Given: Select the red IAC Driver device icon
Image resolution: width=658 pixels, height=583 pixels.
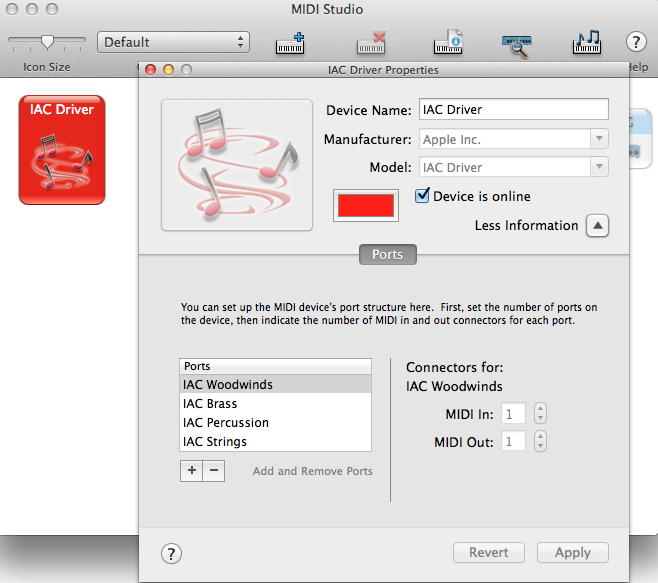Looking at the screenshot, I should pos(62,150).
